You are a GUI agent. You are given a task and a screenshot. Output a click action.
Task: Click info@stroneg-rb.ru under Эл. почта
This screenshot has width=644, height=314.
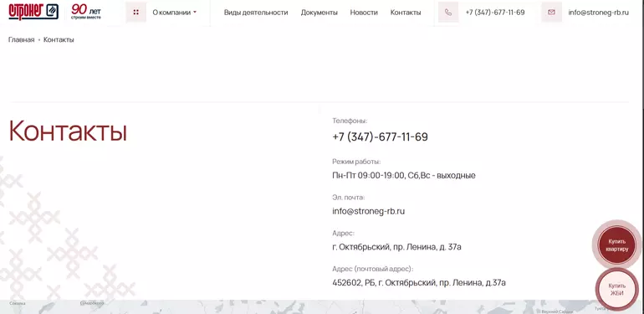[368, 211]
